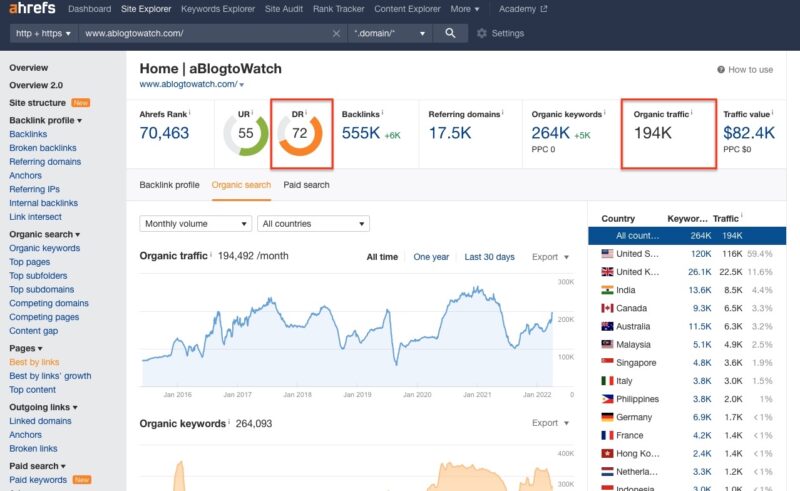Expand the www.ablogtowatch.com URL arrow

[242, 85]
